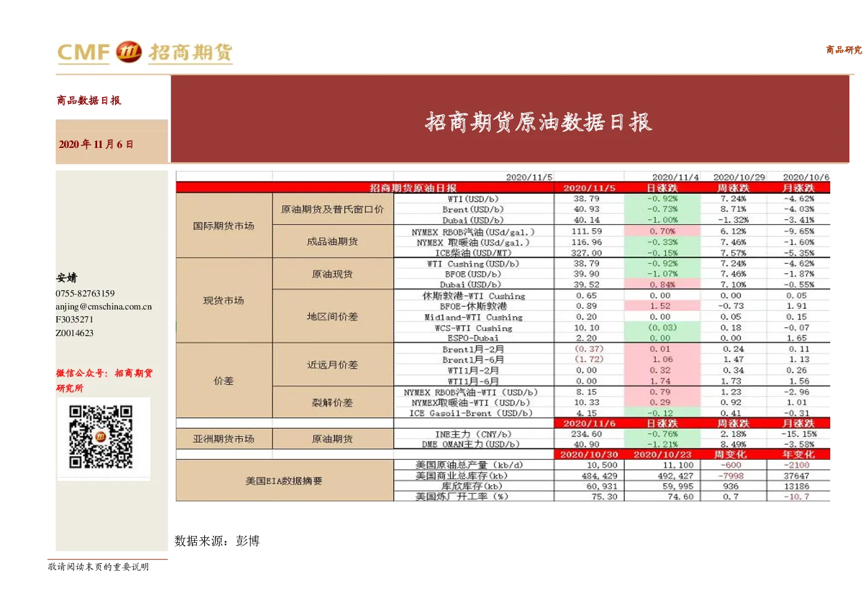Click the 数据来源：彭博 source note

[217, 541]
